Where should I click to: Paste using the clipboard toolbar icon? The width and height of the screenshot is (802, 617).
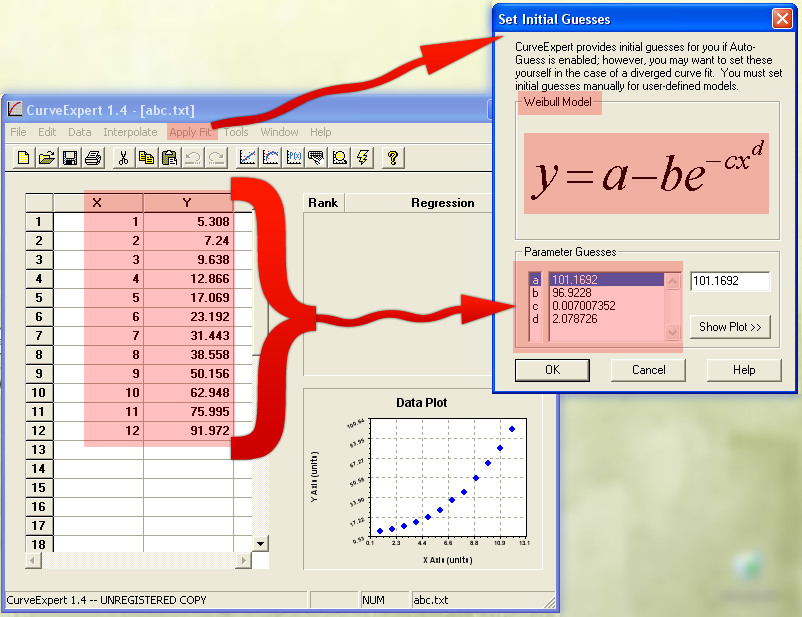point(169,157)
